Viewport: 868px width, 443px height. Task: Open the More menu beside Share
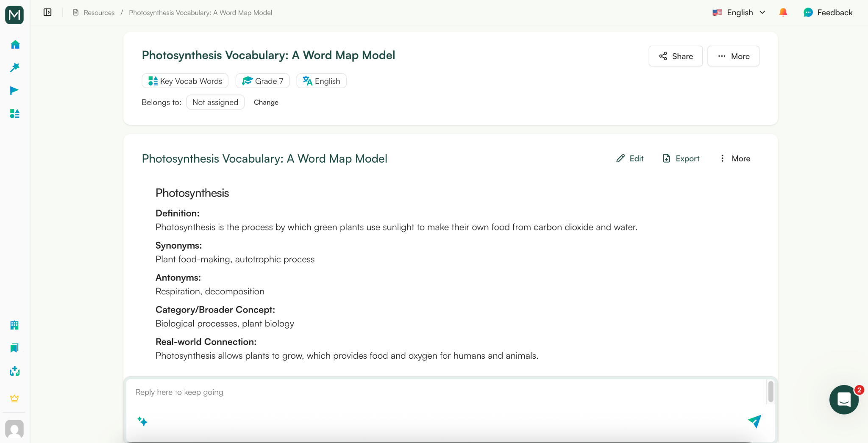[733, 56]
